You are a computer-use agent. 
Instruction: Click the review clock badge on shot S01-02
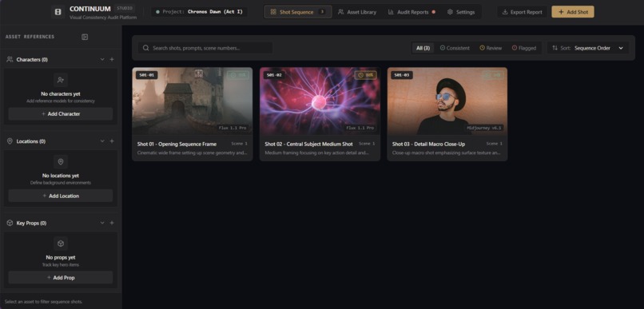tap(365, 75)
